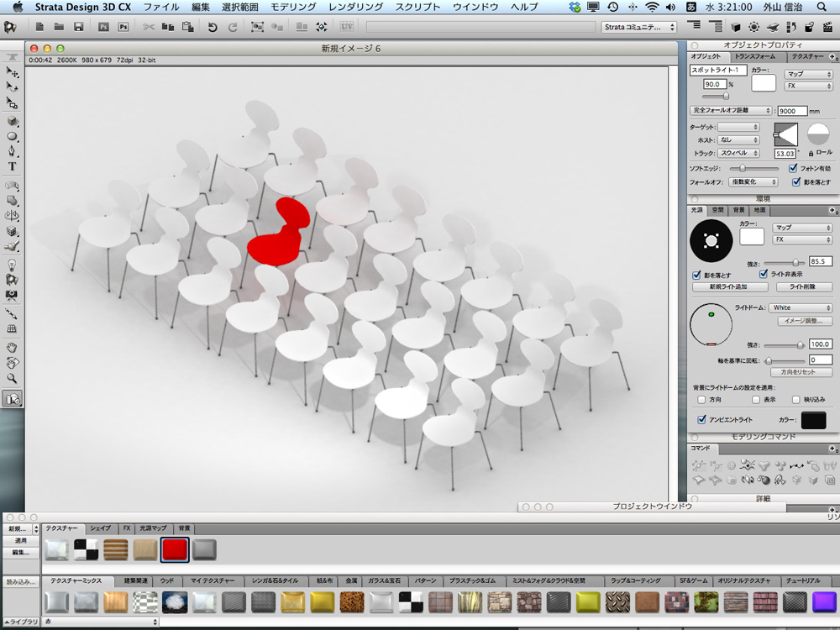This screenshot has width=840, height=630.
Task: Open Strata コミュニティ dropdown in toolbar
Action: pyautogui.click(x=639, y=27)
